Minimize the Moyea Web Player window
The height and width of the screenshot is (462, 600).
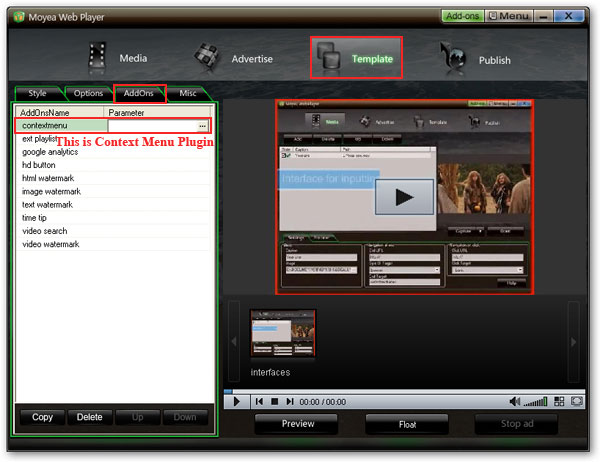tap(543, 16)
